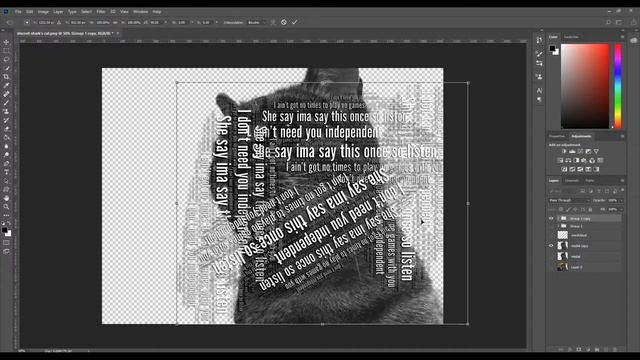Close the document tab
This screenshot has width=640, height=360.
pyautogui.click(x=118, y=33)
